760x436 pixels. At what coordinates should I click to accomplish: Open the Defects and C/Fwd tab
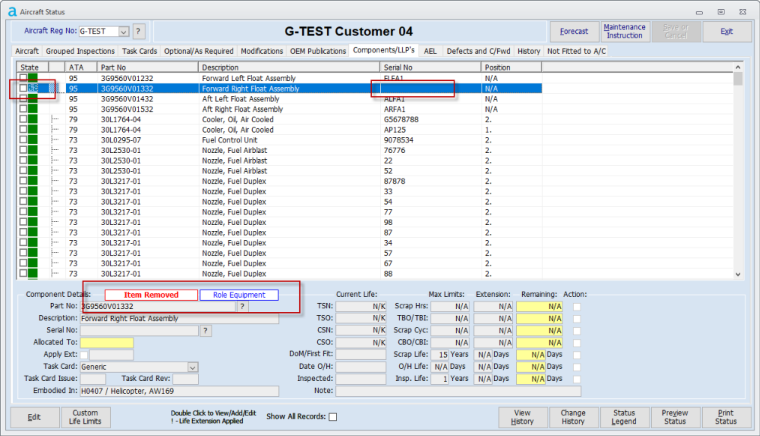(478, 50)
